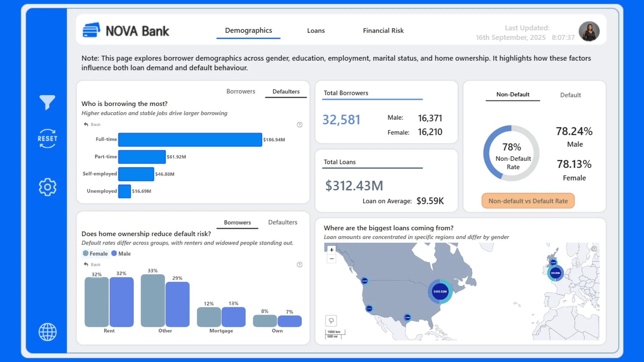
Task: Open the Financial Risk tab
Action: coord(383,31)
